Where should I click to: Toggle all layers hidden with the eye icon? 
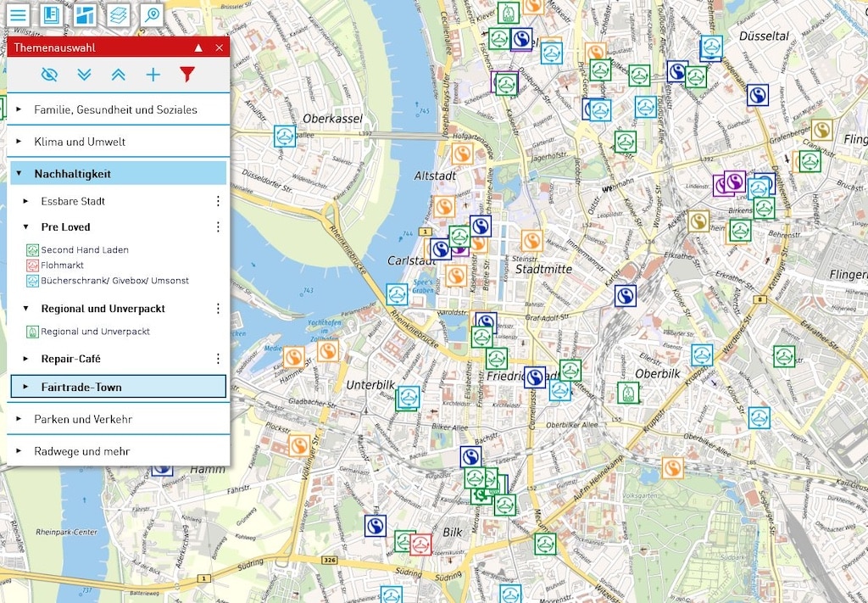tap(49, 75)
